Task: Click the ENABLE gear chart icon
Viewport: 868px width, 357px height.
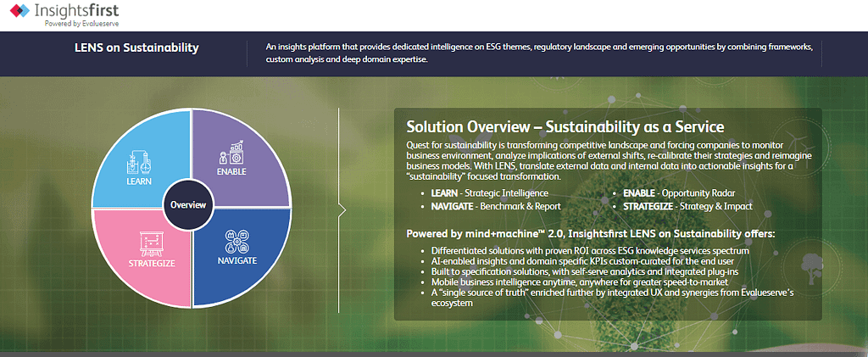Action: point(231,151)
